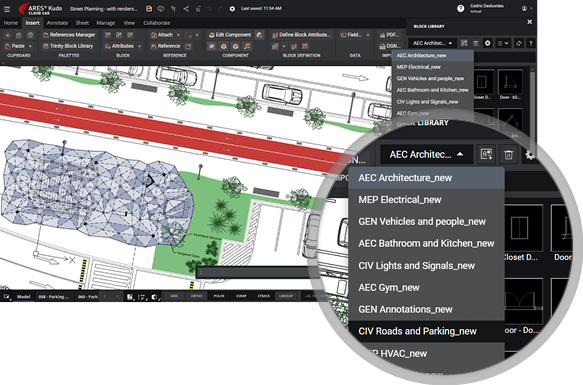Click the PDF import button
The width and height of the screenshot is (583, 385).
[389, 35]
